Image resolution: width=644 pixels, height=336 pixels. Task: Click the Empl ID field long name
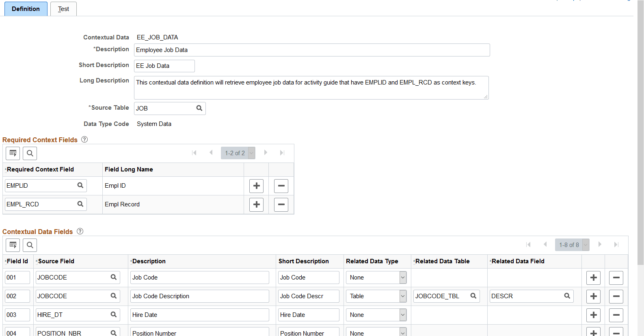pos(115,186)
